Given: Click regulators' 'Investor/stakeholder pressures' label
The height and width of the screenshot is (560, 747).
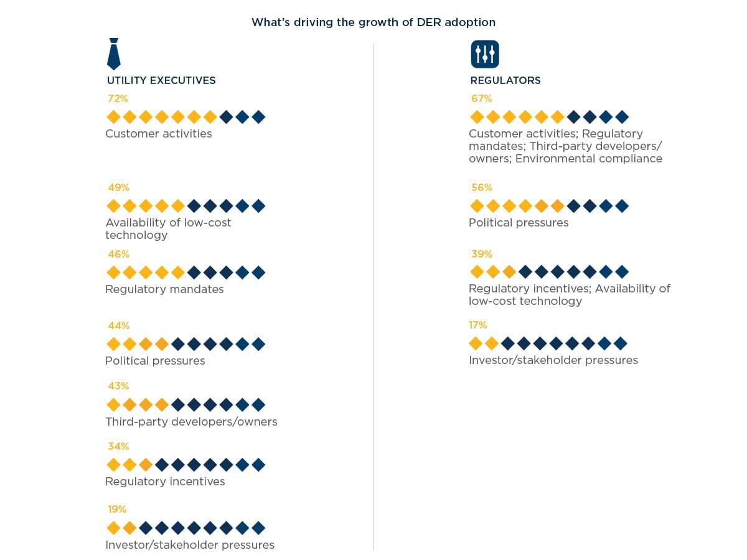Looking at the screenshot, I should [x=553, y=360].
